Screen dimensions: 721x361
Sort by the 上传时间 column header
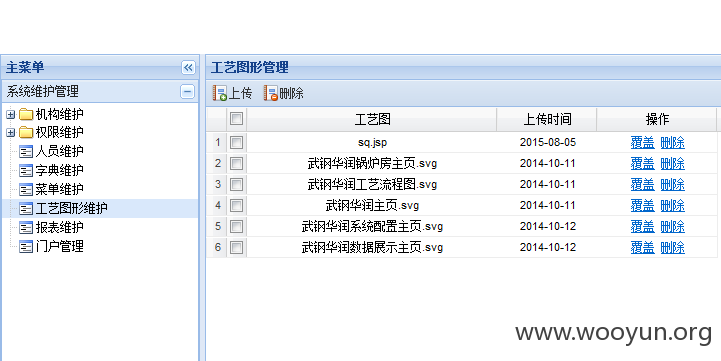(x=547, y=120)
